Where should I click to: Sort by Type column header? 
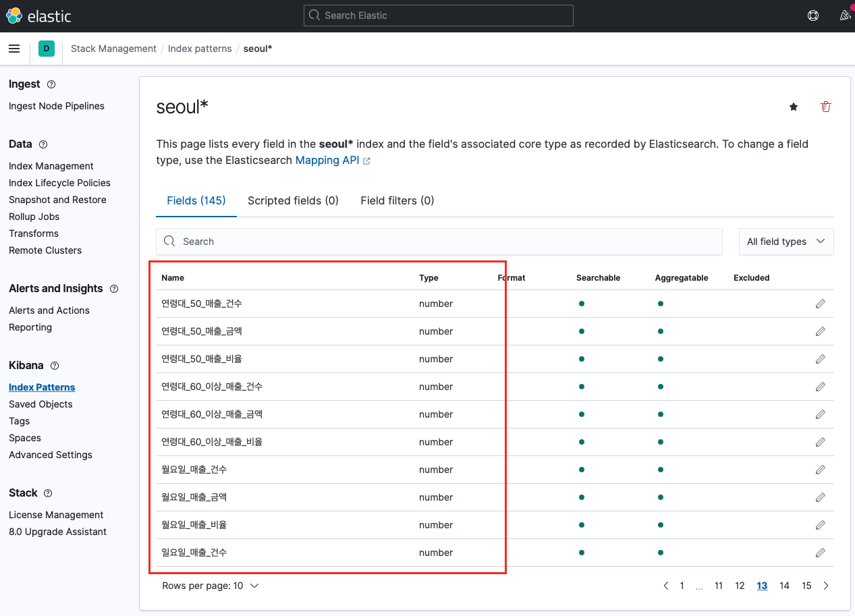point(429,278)
